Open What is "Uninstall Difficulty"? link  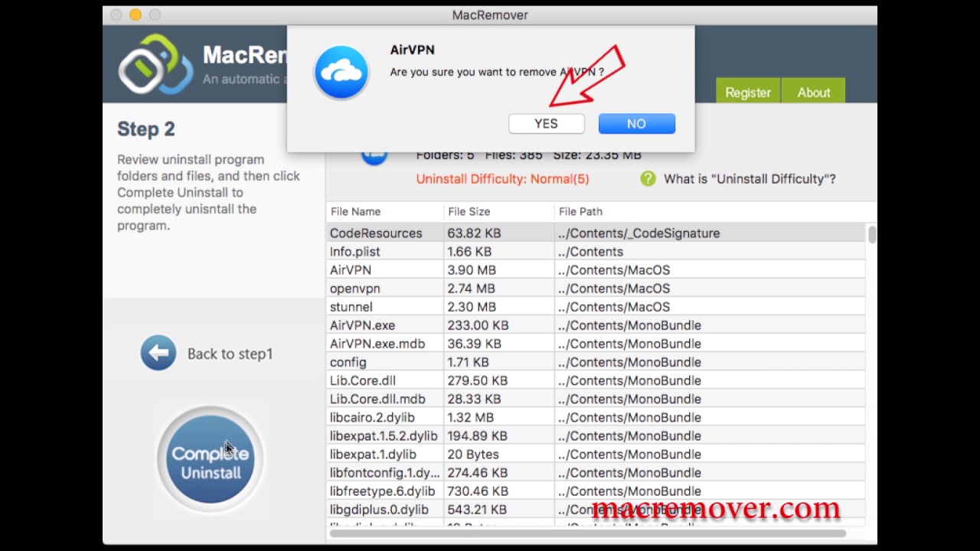(750, 178)
